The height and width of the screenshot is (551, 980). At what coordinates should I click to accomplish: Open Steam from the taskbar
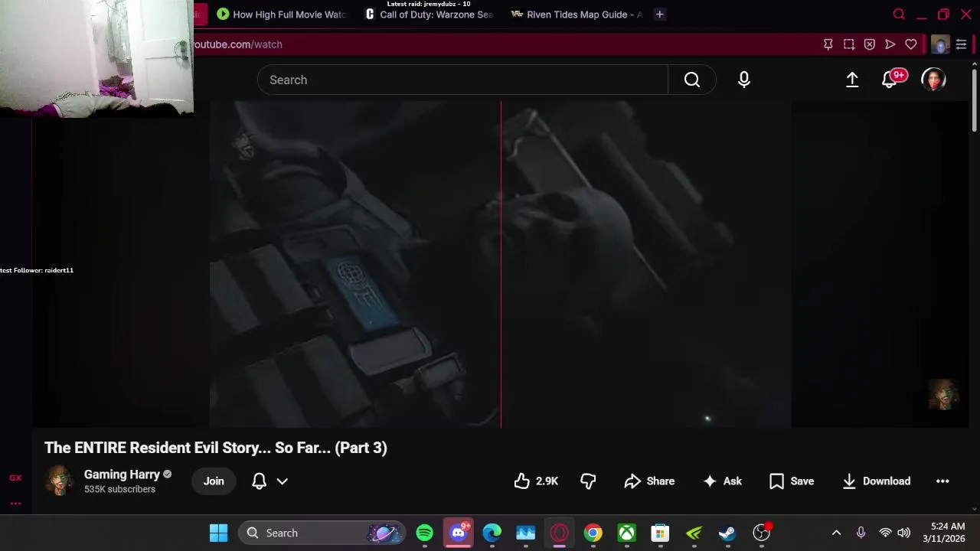(727, 533)
